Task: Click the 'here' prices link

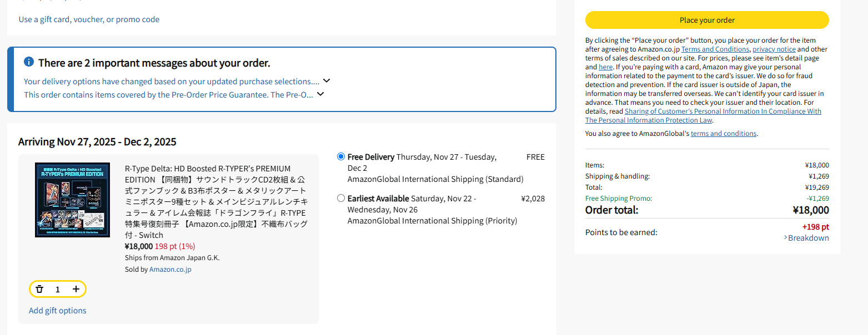Action: tap(605, 67)
